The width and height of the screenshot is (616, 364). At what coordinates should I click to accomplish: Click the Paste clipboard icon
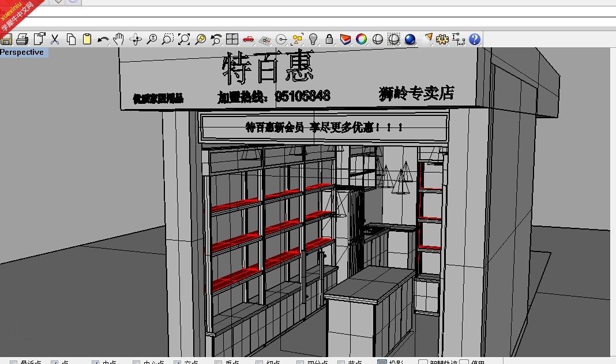coord(87,39)
